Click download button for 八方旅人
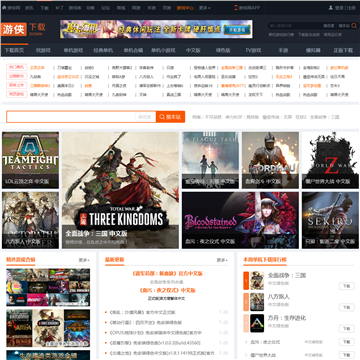360x360 pixels. (x=346, y=307)
